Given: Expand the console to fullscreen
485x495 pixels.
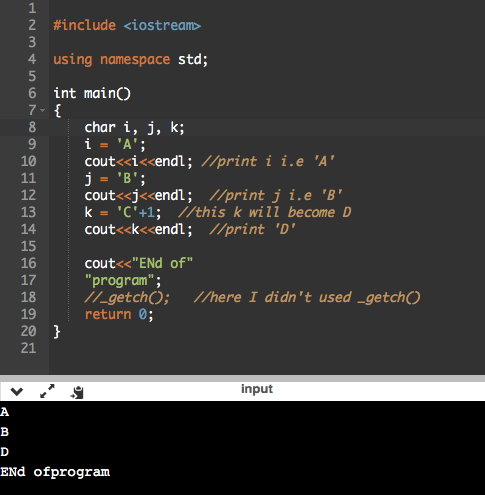Looking at the screenshot, I should point(47,391).
